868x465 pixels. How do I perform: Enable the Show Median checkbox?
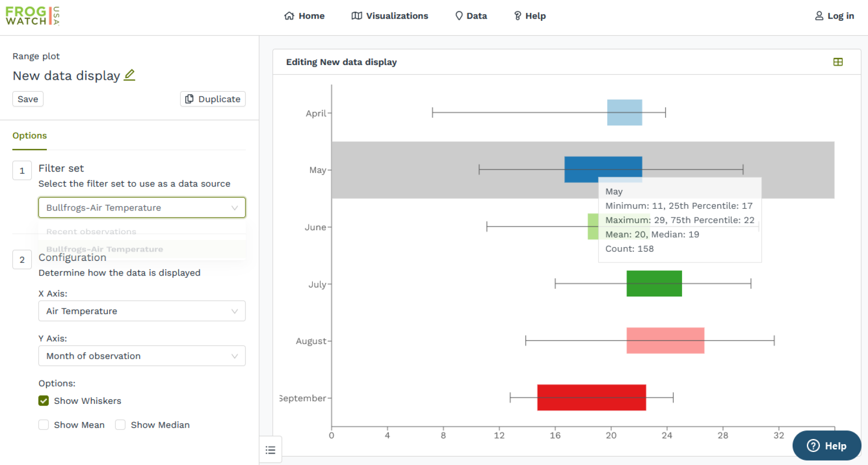tap(120, 425)
